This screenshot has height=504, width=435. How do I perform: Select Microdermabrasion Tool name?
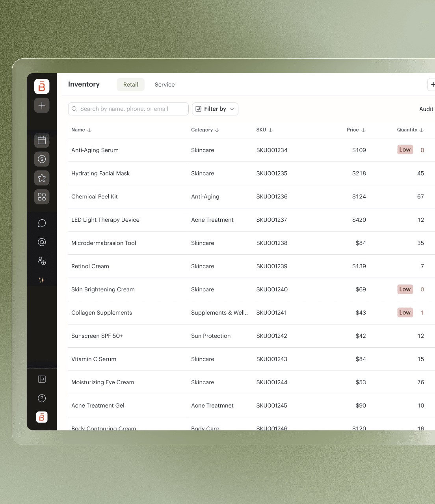(104, 243)
